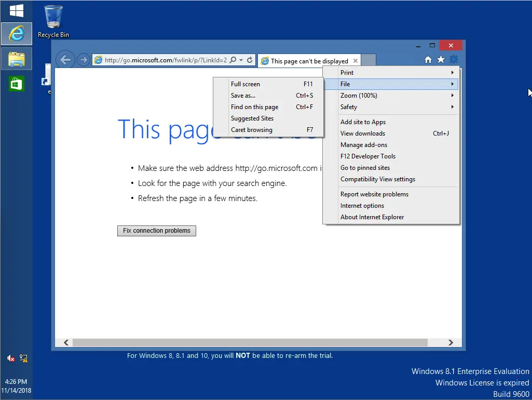This screenshot has width=532, height=400.
Task: Click the muted volume tray icon
Action: (x=11, y=358)
